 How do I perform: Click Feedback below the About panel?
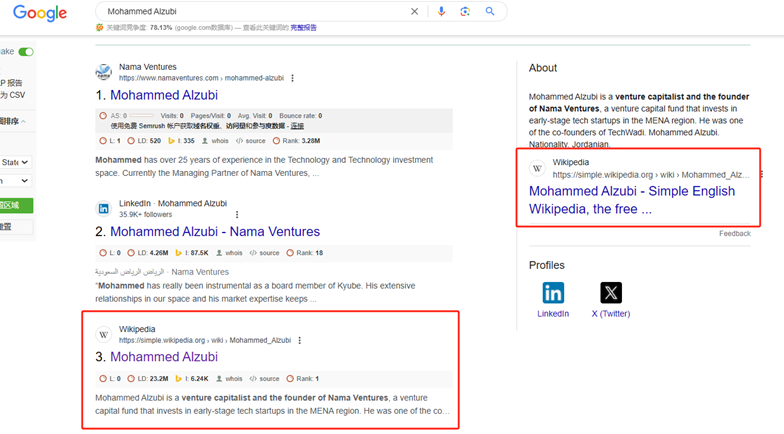[734, 234]
